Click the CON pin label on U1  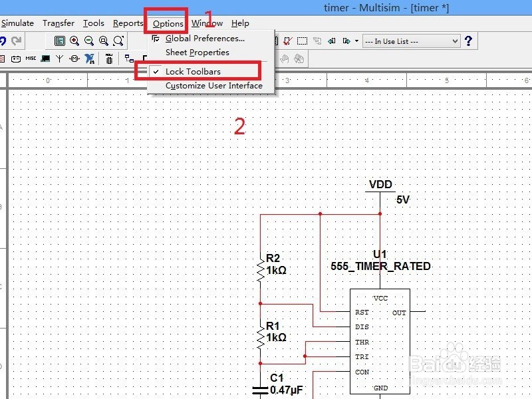click(x=362, y=372)
